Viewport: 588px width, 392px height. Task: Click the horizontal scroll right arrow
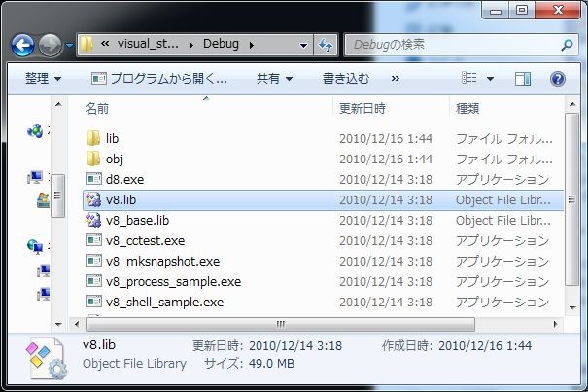(x=555, y=324)
